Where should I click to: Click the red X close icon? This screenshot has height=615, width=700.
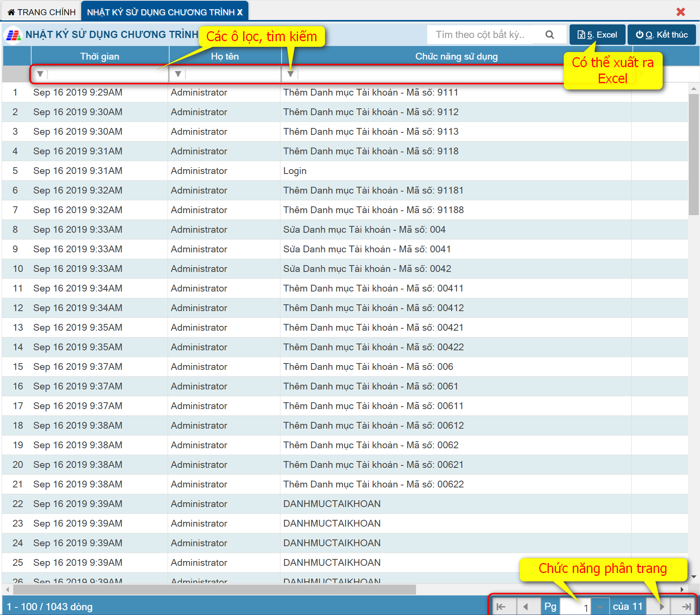(680, 12)
